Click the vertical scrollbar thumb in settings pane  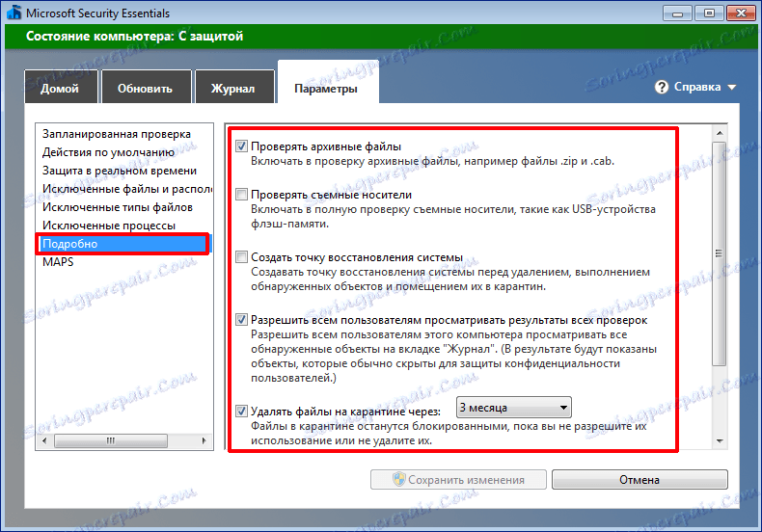coord(720,253)
